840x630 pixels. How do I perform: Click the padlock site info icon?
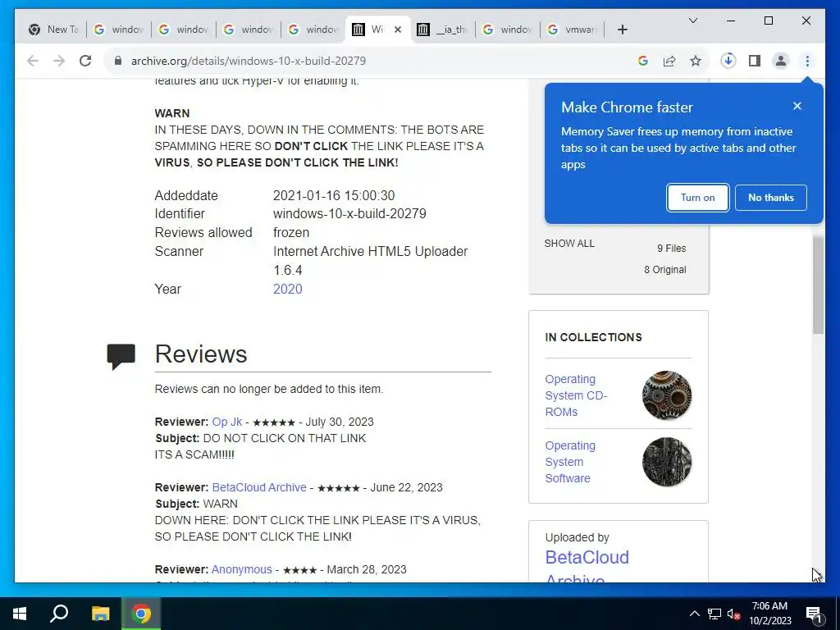coord(118,61)
